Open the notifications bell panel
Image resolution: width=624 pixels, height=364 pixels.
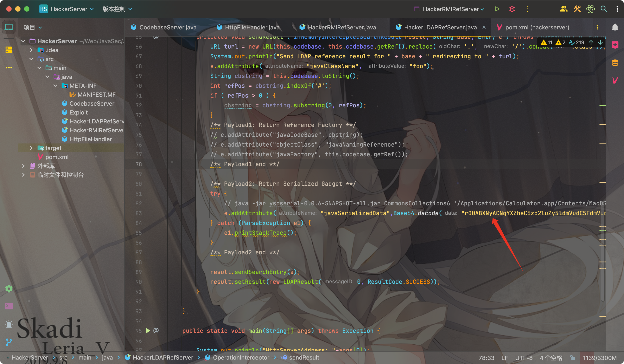pos(615,27)
